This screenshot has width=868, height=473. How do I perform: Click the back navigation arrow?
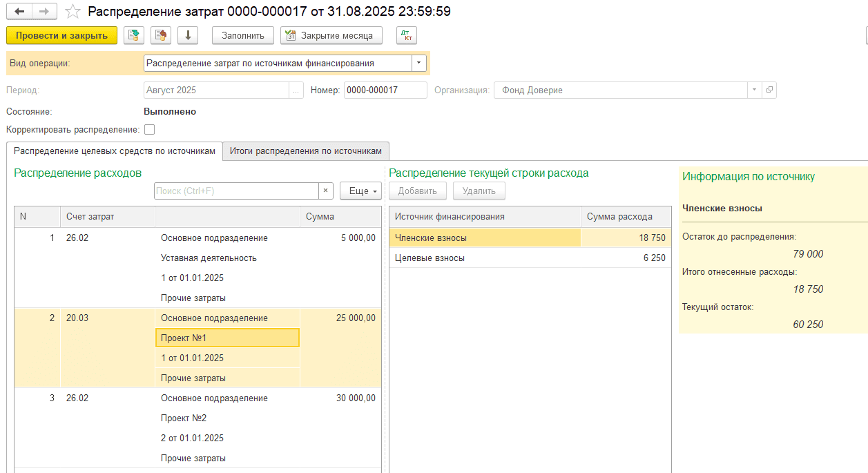[x=19, y=12]
